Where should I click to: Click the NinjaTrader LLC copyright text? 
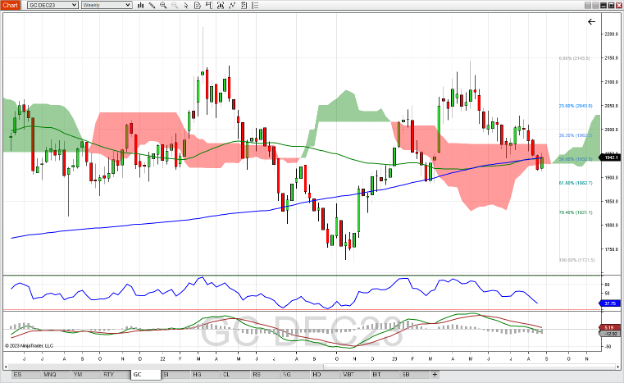coord(29,346)
